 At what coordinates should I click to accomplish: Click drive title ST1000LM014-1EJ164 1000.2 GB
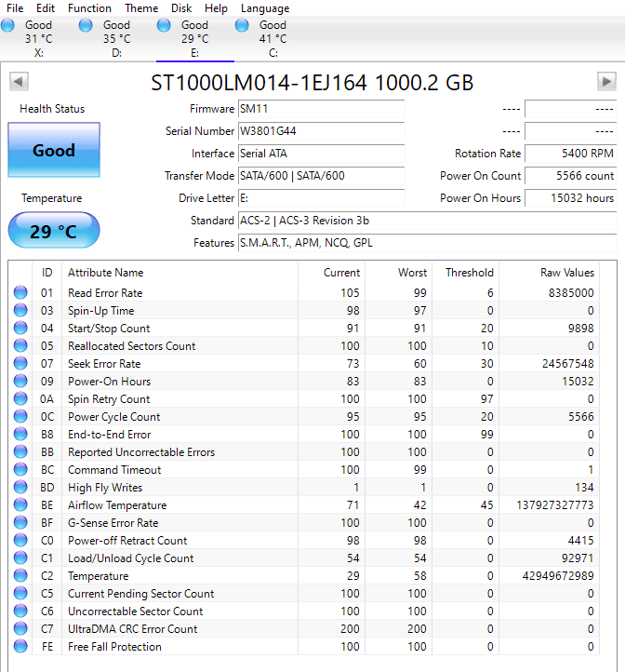312,83
